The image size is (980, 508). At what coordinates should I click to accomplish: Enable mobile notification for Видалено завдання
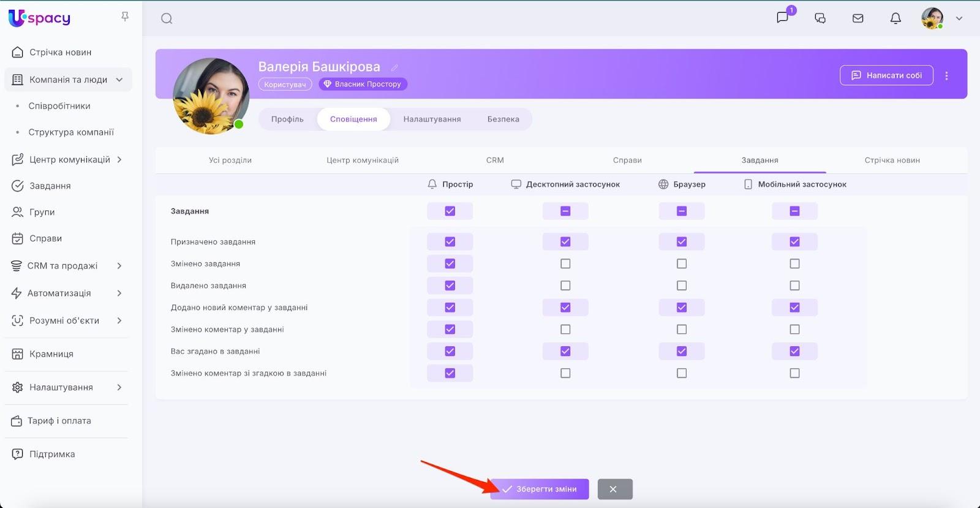(x=794, y=286)
